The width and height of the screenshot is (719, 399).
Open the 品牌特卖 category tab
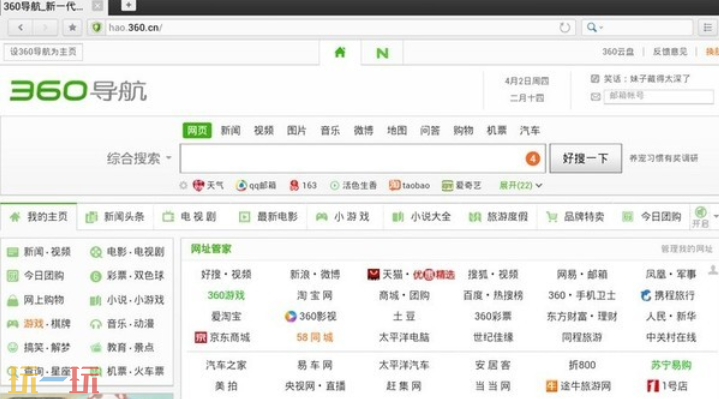(x=575, y=216)
